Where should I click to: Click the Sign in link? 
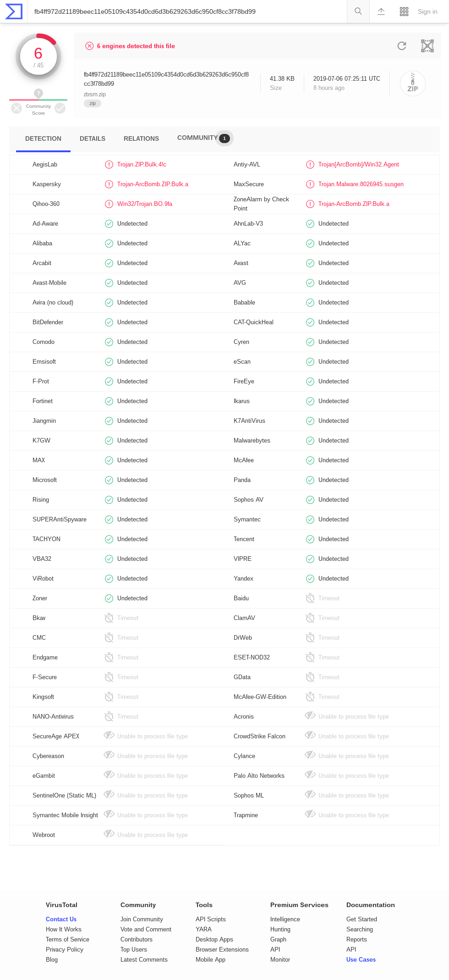[427, 11]
